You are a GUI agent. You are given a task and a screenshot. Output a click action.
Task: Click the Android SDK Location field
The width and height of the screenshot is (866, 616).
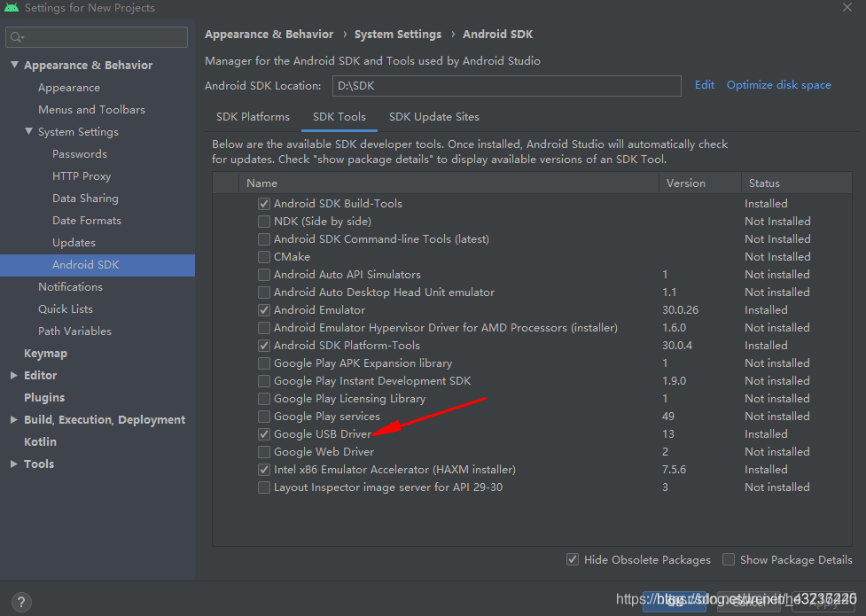pyautogui.click(x=506, y=86)
